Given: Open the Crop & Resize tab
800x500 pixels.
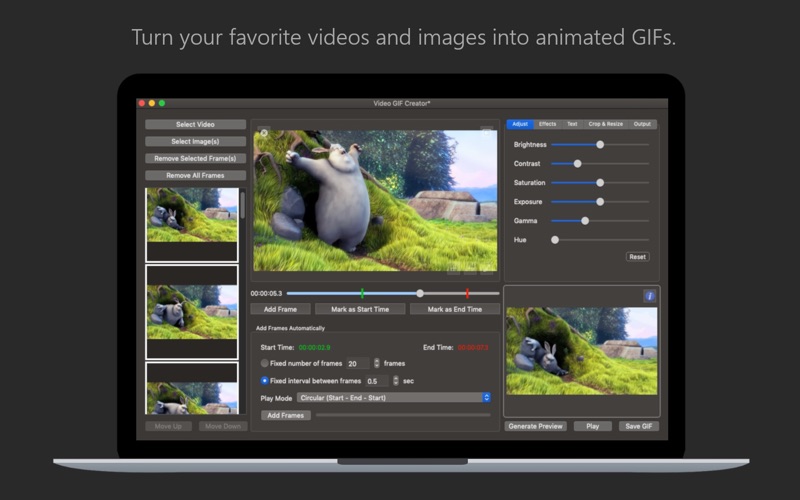Looking at the screenshot, I should click(x=605, y=124).
